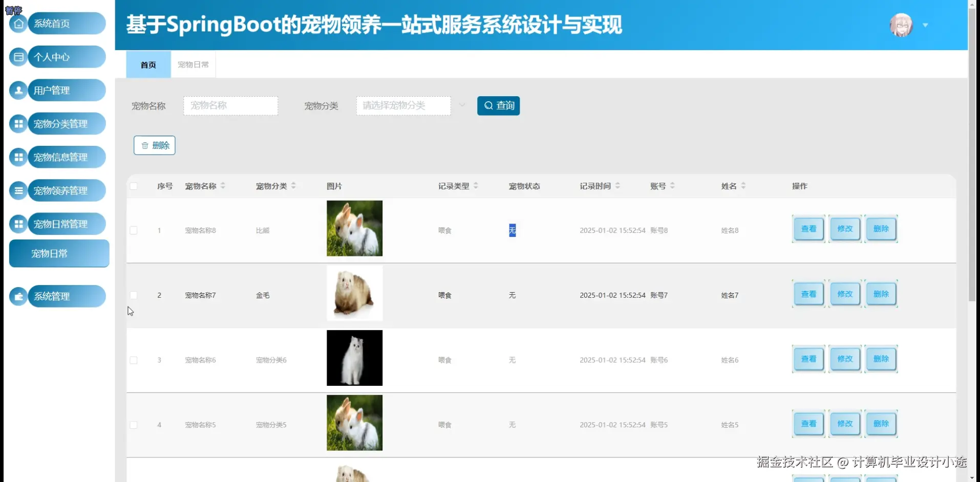
Task: Edit row 宠物名称7 with 修改
Action: (845, 294)
